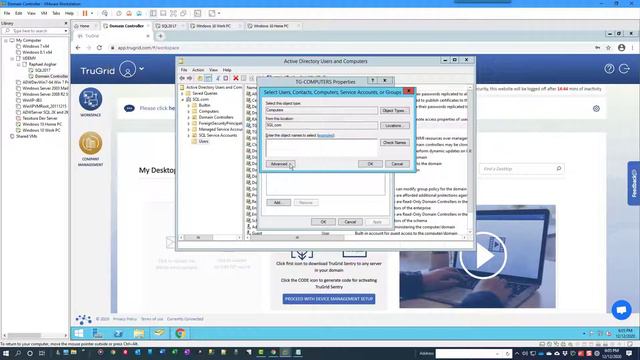Image resolution: width=640 pixels, height=360 pixels.
Task: Open View menu in AD Users and Computers
Action: [x=213, y=70]
